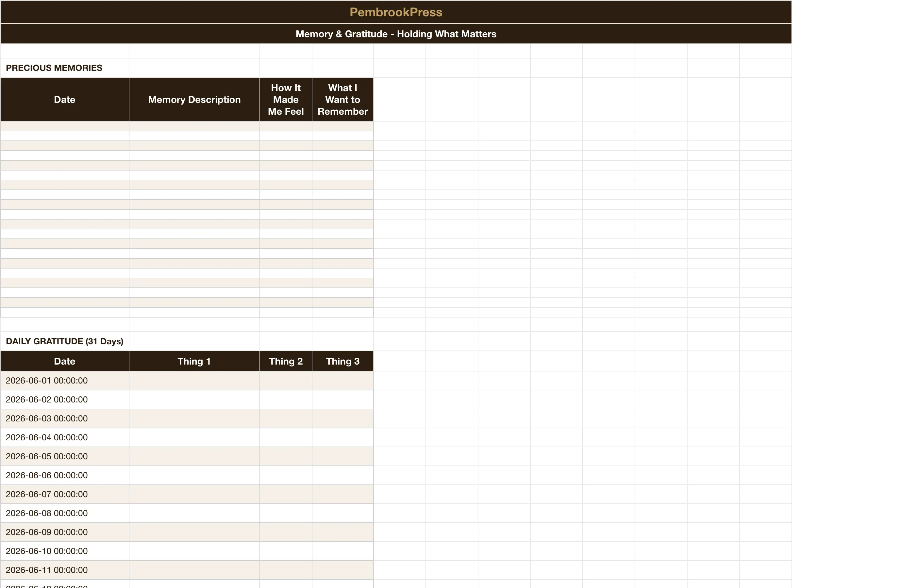Click the Thing 3 cell for 2026-06-02

342,400
